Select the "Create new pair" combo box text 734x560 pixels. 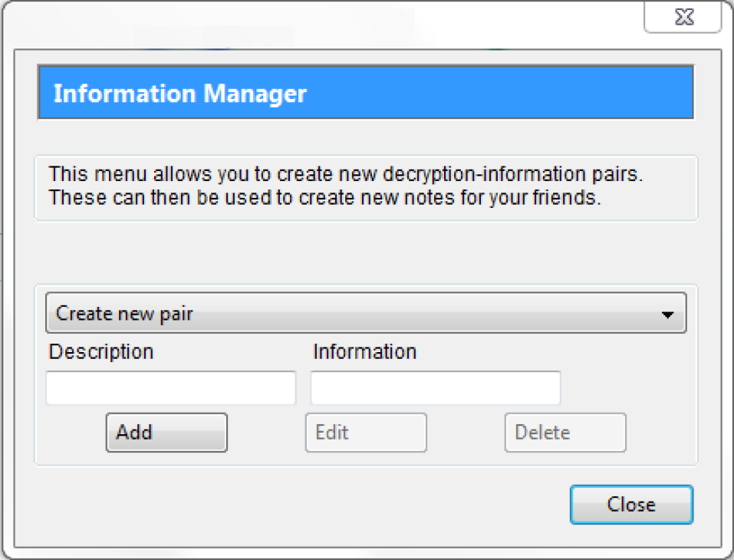124,314
